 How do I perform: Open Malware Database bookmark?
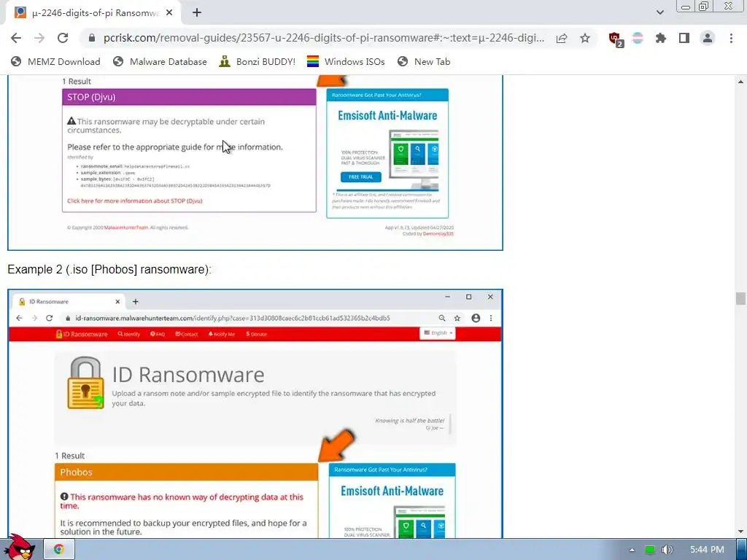tap(160, 61)
